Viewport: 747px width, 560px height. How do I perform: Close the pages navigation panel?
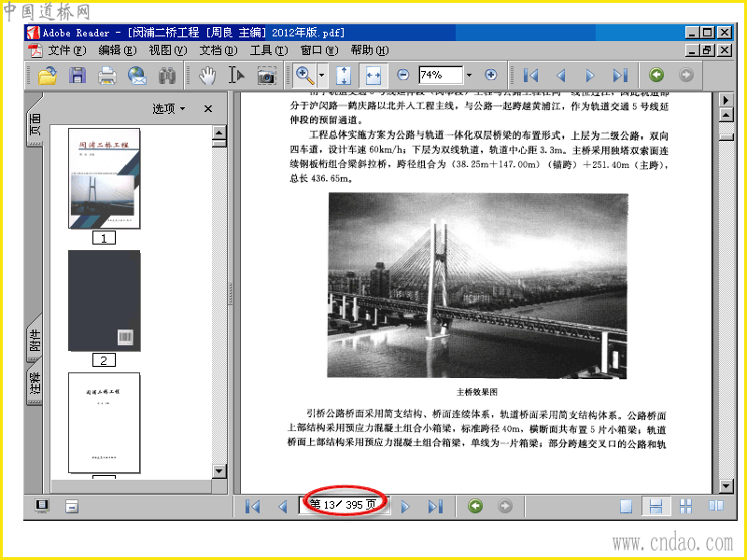207,108
